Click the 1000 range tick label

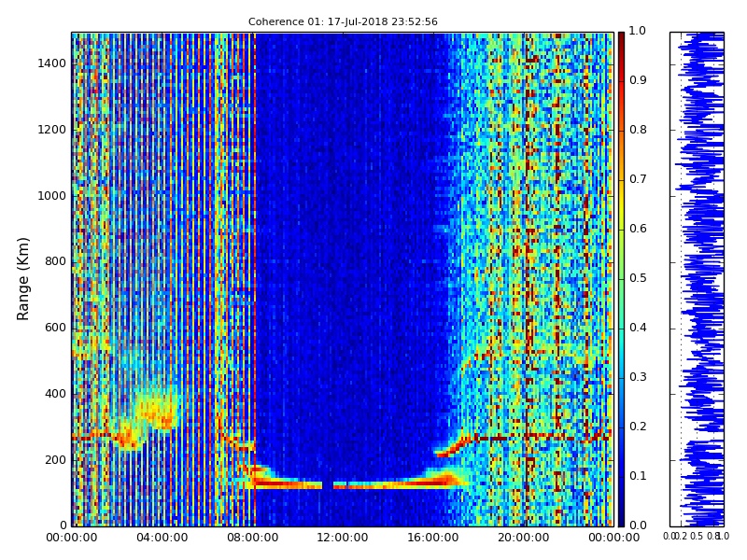[x=52, y=196]
